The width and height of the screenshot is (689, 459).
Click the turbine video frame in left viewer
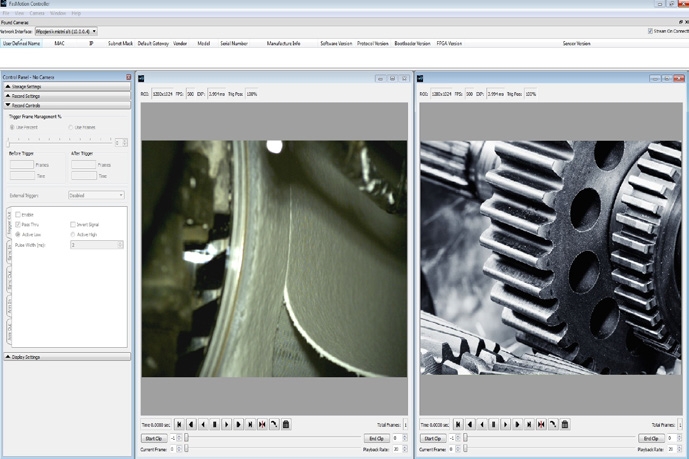point(274,259)
